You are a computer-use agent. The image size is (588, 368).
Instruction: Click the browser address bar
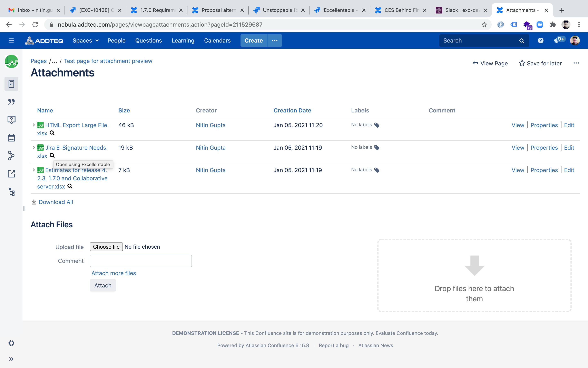(267, 25)
